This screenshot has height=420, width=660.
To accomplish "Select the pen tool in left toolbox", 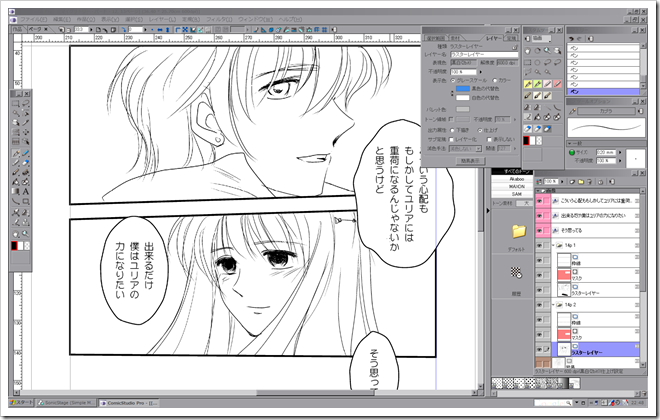I will tap(16, 153).
